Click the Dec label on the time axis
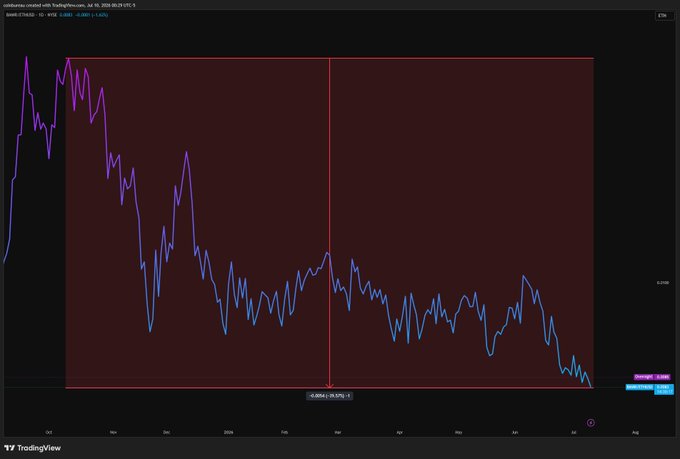680x459 pixels. coord(167,432)
